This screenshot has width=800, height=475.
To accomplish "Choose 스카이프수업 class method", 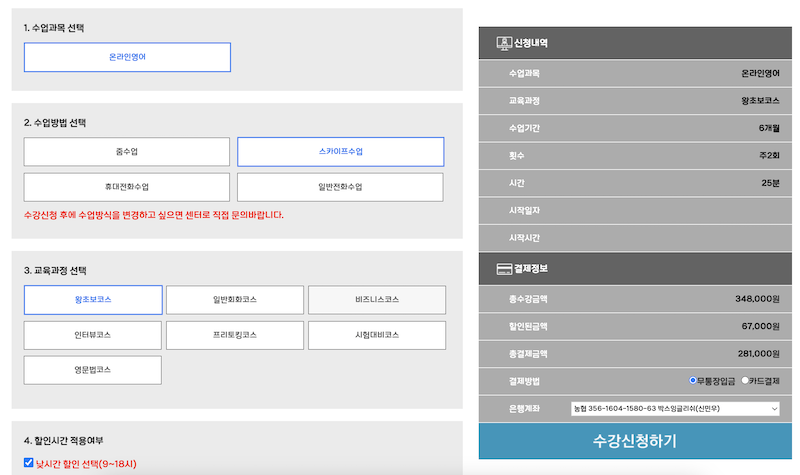I will [x=340, y=152].
